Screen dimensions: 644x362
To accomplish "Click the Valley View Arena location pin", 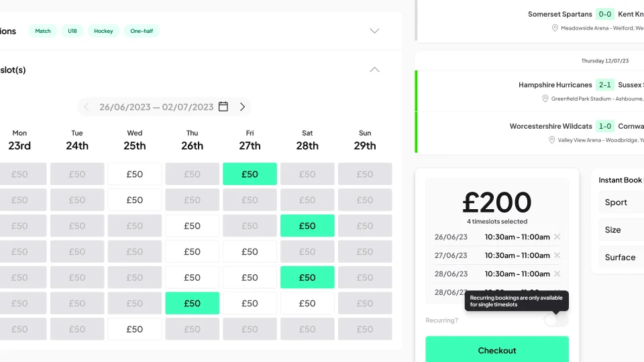I will click(552, 140).
